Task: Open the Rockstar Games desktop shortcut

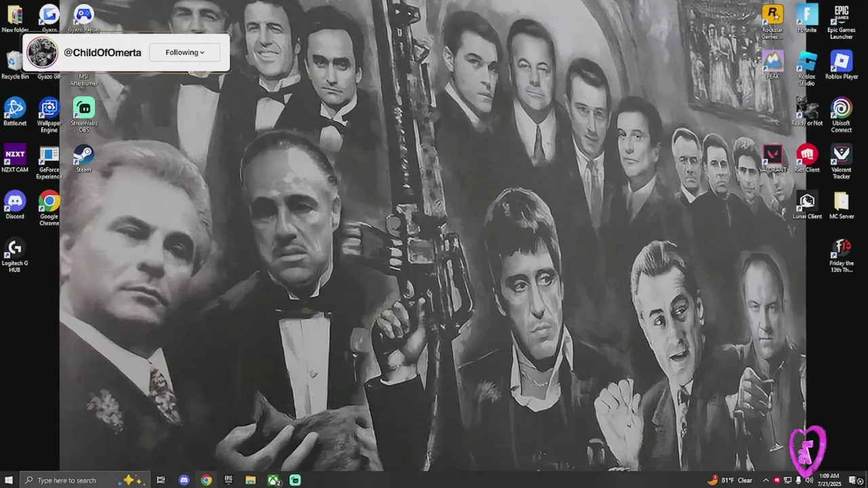Action: [x=772, y=22]
